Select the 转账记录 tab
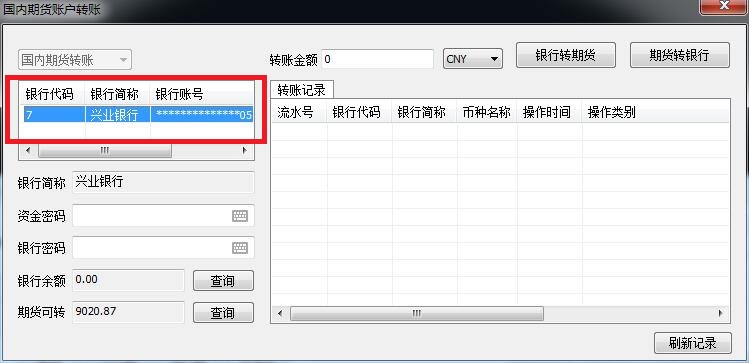 301,89
